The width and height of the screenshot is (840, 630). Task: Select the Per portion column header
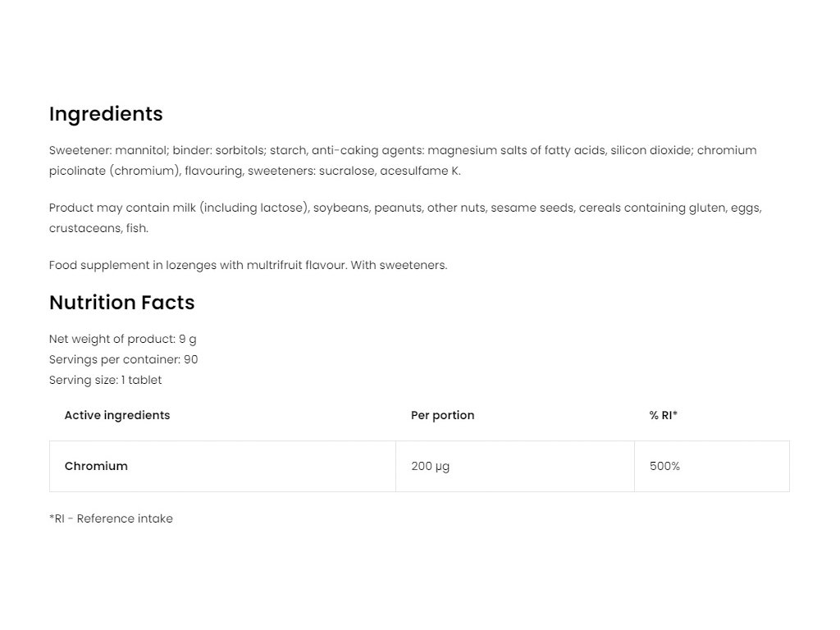click(x=442, y=415)
